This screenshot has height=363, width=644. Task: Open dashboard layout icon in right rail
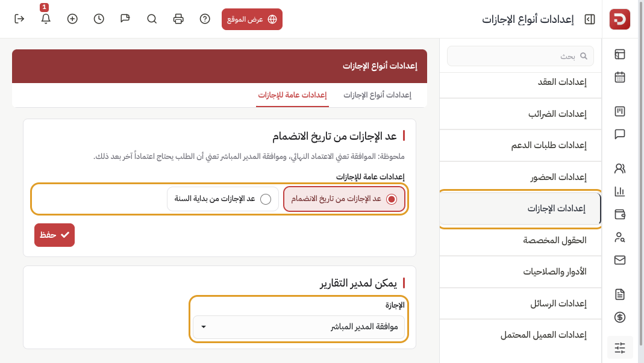pos(620,54)
